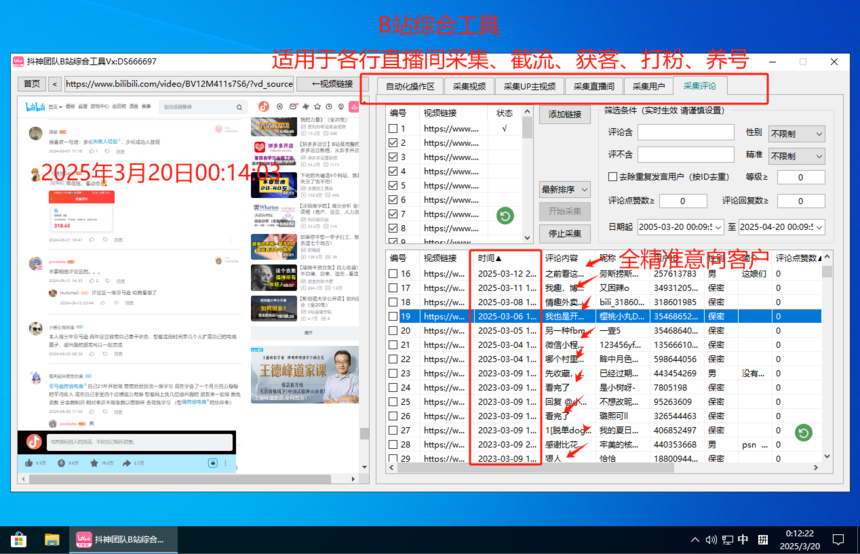Switch to 采集用户 tab
Screen dimensions: 860x554
click(x=648, y=87)
